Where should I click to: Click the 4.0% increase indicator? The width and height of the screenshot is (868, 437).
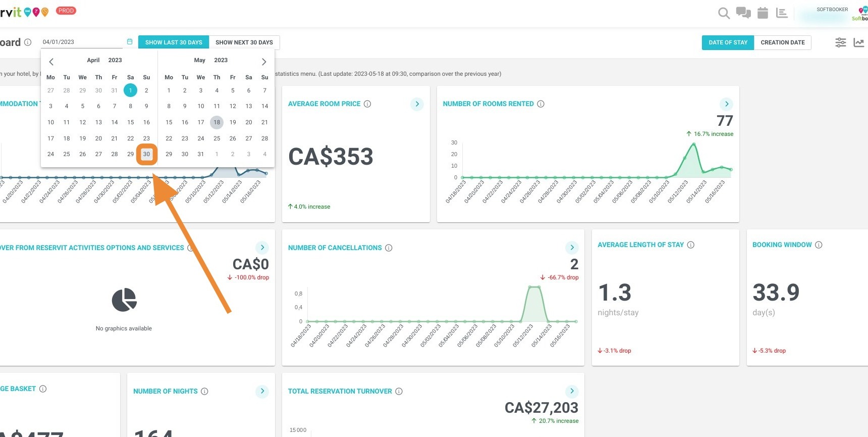click(309, 207)
